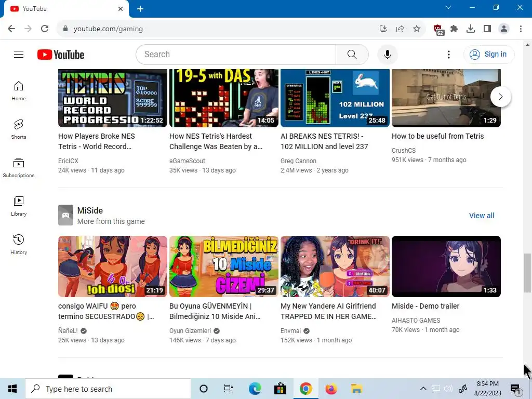Go to Home in the sidebar
Viewport: 532px width, 399px height.
tap(19, 91)
